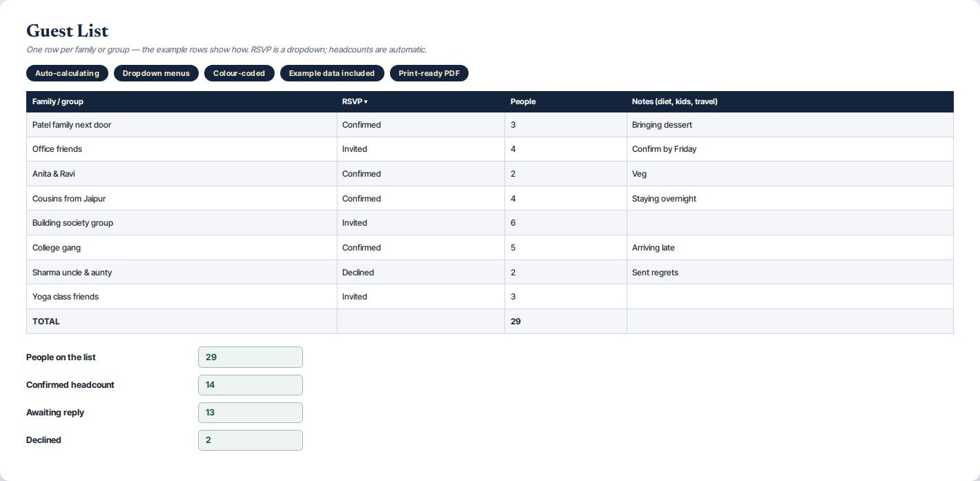Open Declined RSVP cell for Sharma uncle & aunty
Screen dimensions: 980x481
420,273
